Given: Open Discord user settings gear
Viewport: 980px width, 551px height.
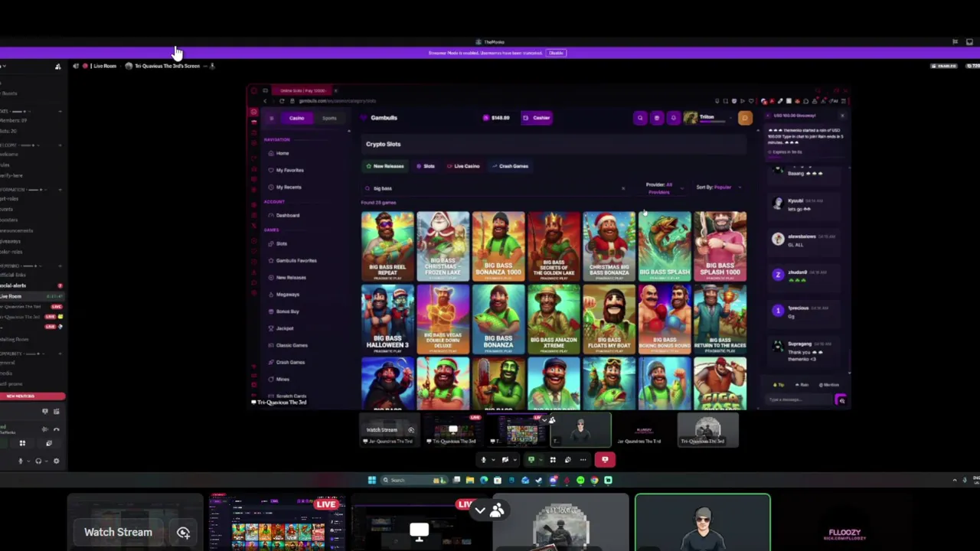Looking at the screenshot, I should pos(56,461).
